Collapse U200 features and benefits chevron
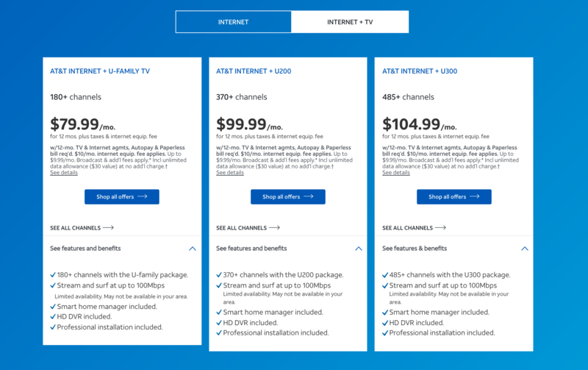588x370 pixels. point(359,249)
